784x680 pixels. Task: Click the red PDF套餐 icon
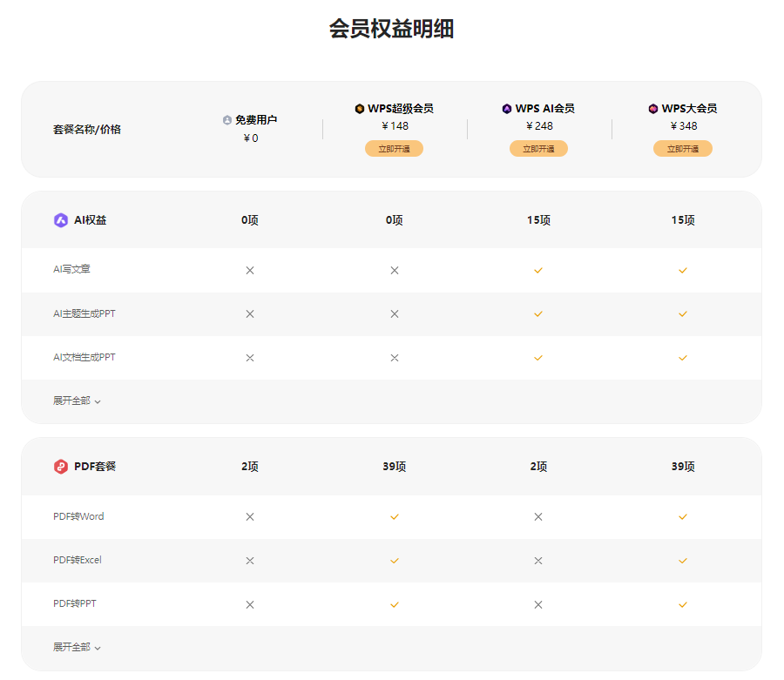click(x=61, y=466)
